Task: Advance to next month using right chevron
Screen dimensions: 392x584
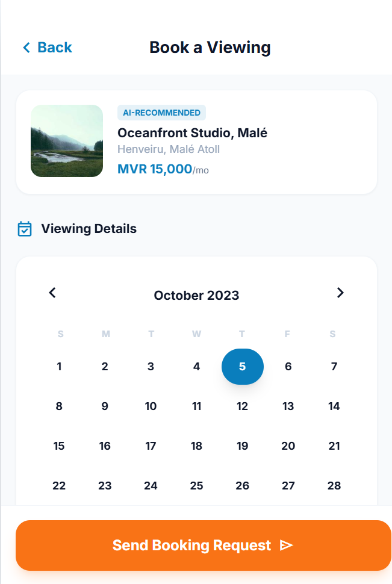Action: click(340, 293)
